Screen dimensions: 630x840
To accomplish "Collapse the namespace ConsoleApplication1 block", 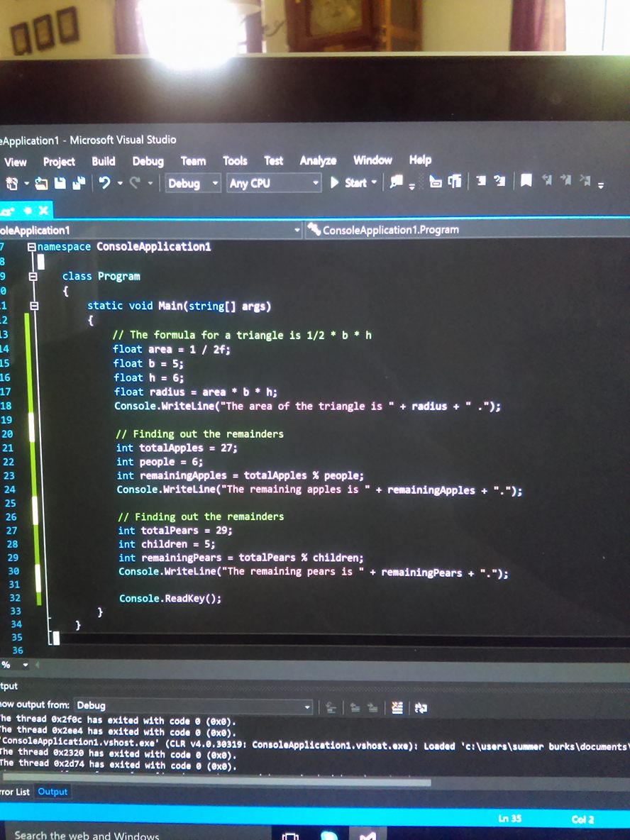I will pos(32,248).
